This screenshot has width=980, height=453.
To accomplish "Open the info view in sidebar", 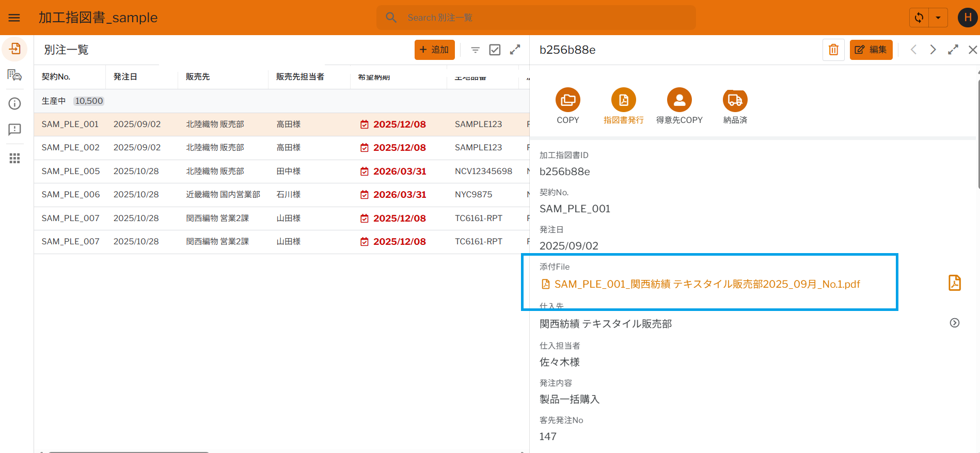I will click(x=14, y=104).
